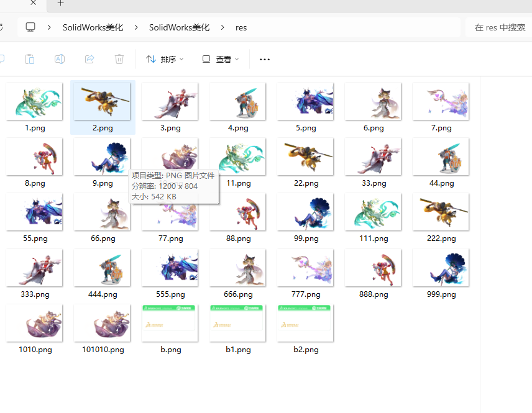
Task: Open the file b1.png
Action: 237,323
